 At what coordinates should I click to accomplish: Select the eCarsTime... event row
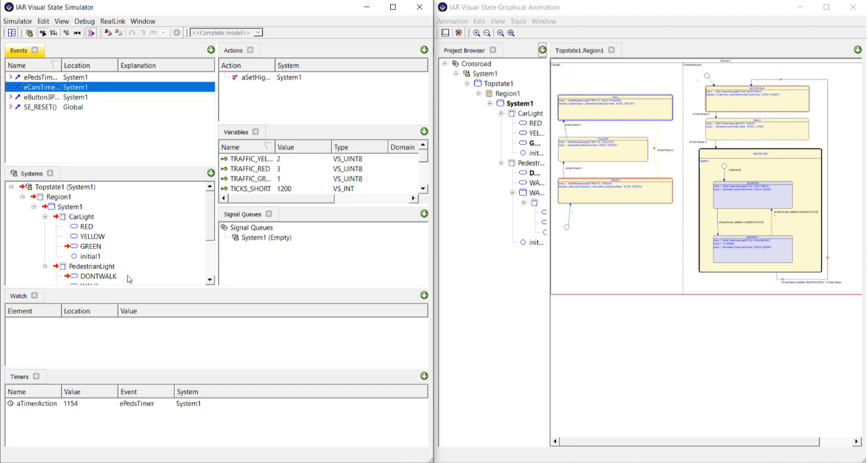[x=110, y=87]
